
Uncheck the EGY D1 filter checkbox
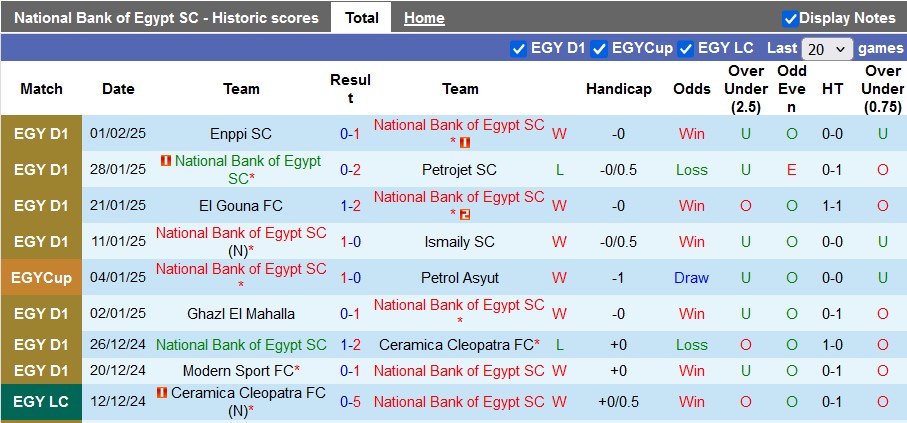coord(518,48)
